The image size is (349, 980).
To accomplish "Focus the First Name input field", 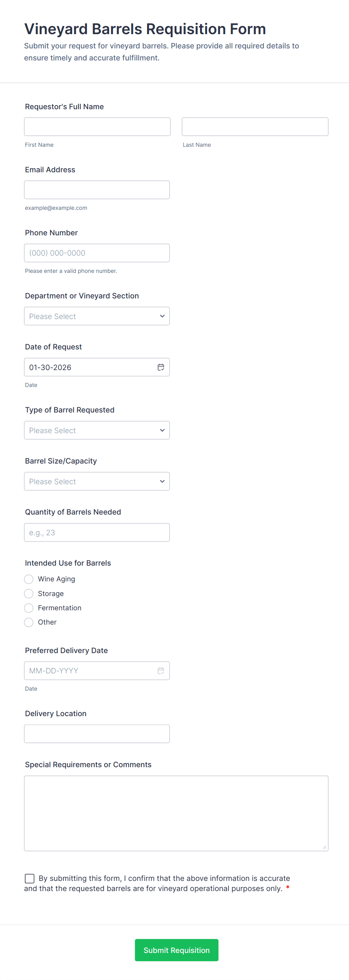I will [x=97, y=127].
